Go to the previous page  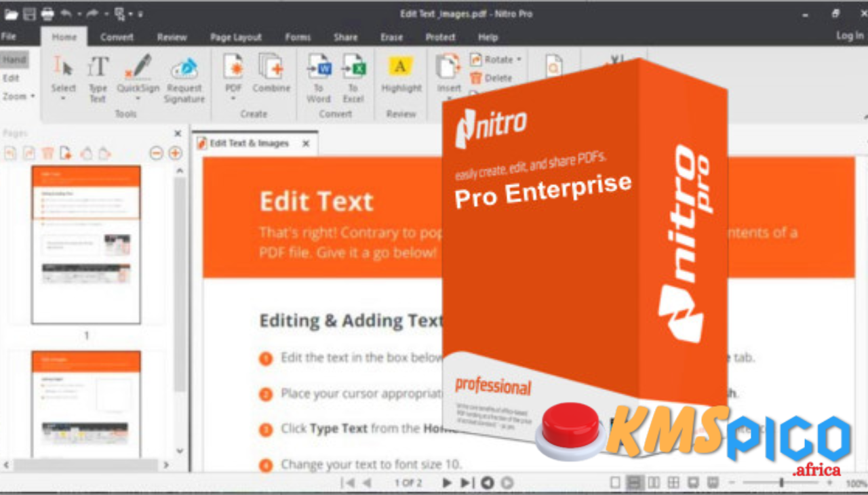pyautogui.click(x=367, y=483)
